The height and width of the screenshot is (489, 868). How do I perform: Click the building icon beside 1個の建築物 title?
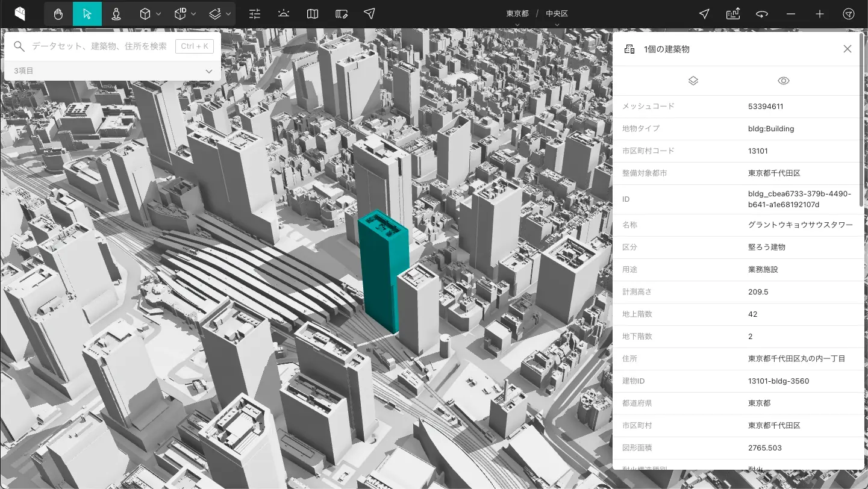[629, 49]
